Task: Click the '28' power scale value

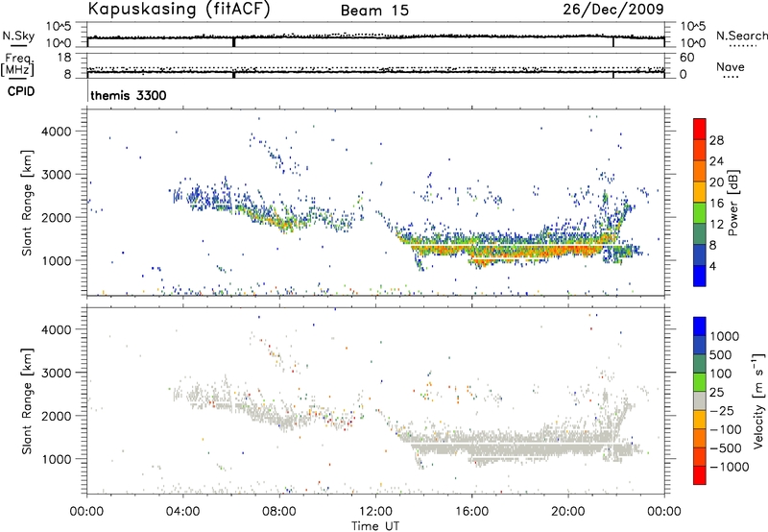Action: click(716, 140)
